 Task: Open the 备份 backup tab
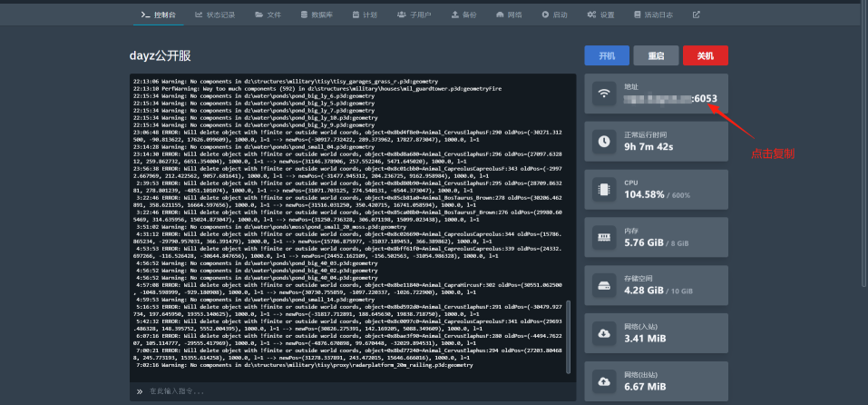click(463, 15)
